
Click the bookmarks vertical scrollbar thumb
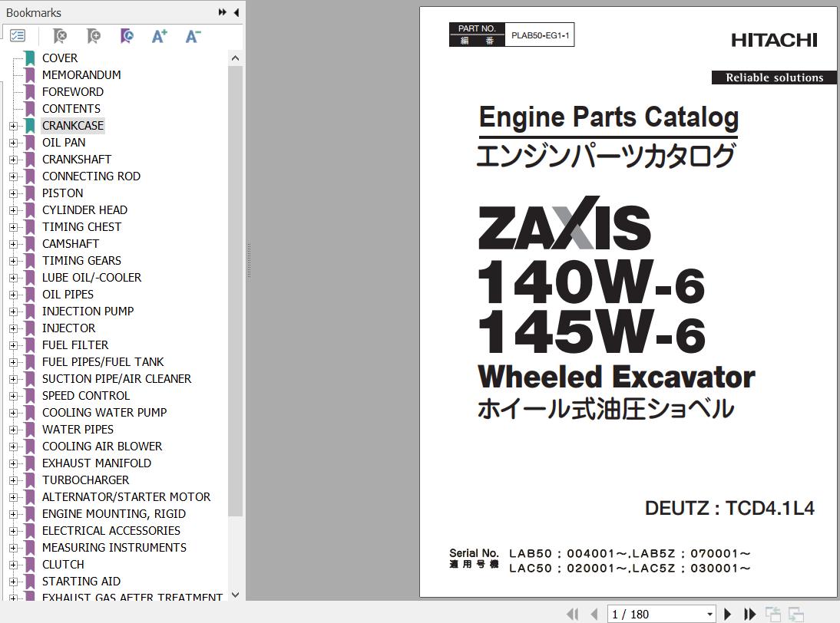pos(235,291)
